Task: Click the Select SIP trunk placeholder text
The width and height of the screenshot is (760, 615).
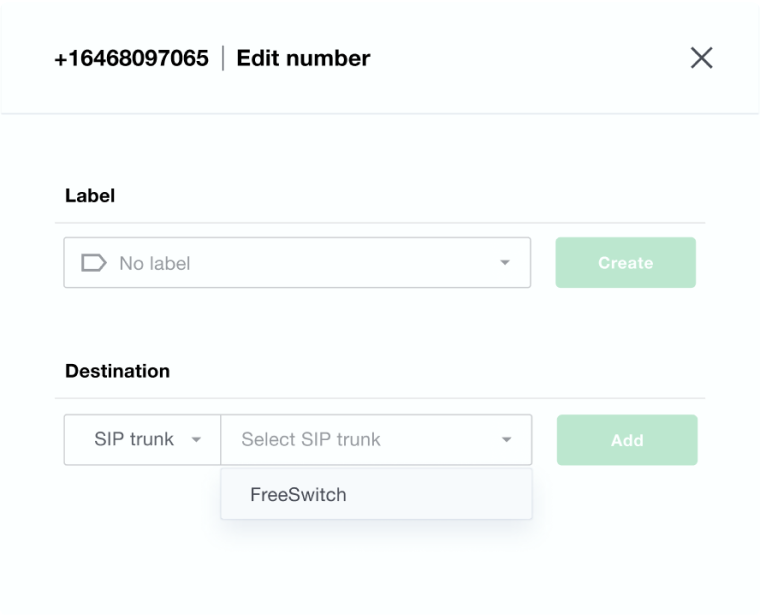Action: tap(311, 440)
